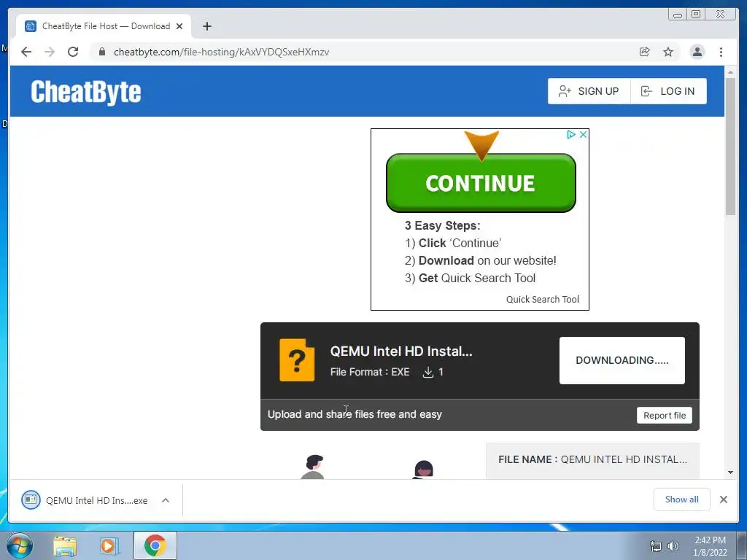Click the LOG IN button
The image size is (747, 560).
point(668,91)
